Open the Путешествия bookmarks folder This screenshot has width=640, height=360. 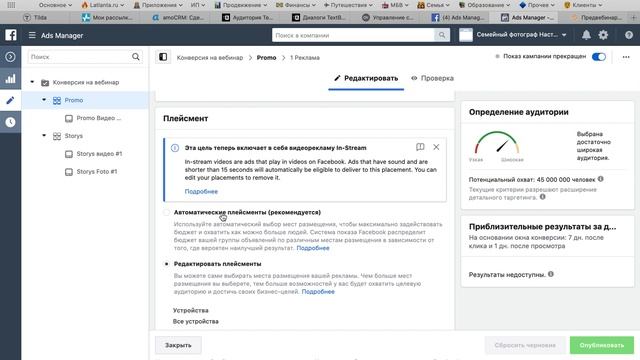pyautogui.click(x=348, y=5)
